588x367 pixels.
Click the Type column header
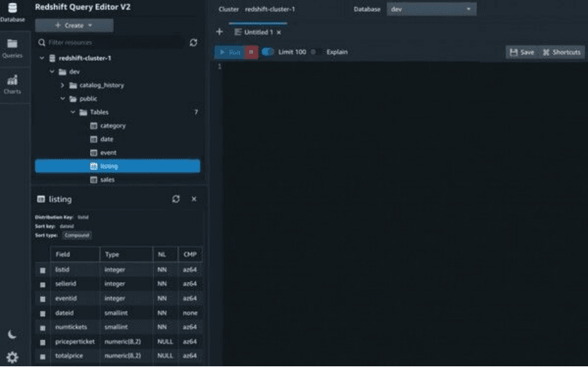point(127,254)
